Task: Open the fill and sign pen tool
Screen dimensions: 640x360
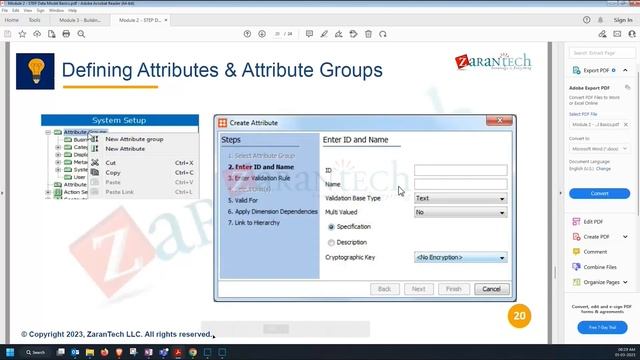Action: [339, 34]
